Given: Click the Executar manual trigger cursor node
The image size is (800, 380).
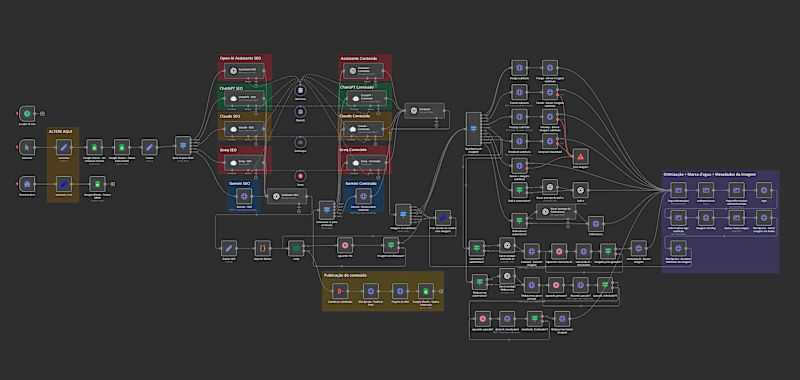Looking at the screenshot, I should coord(27,147).
